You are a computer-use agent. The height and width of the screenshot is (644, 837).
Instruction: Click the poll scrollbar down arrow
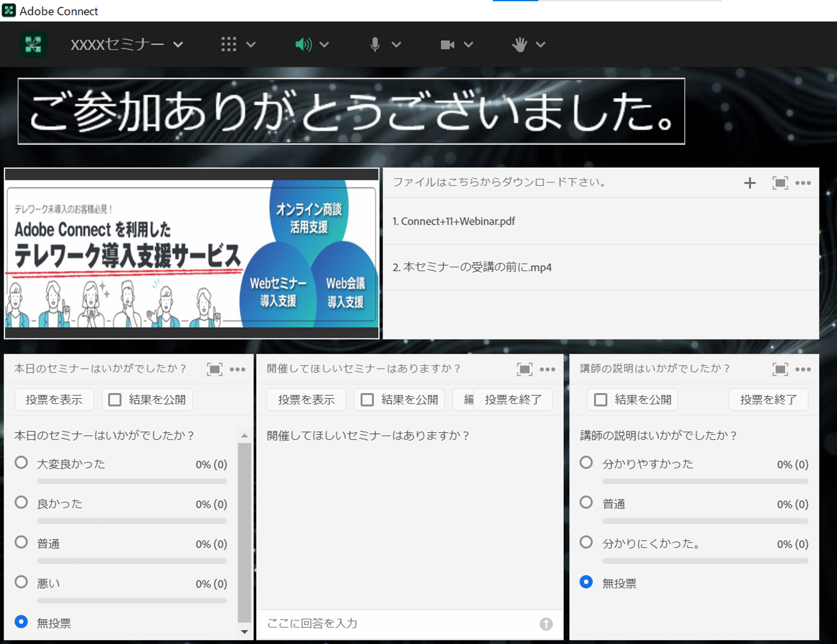point(244,632)
